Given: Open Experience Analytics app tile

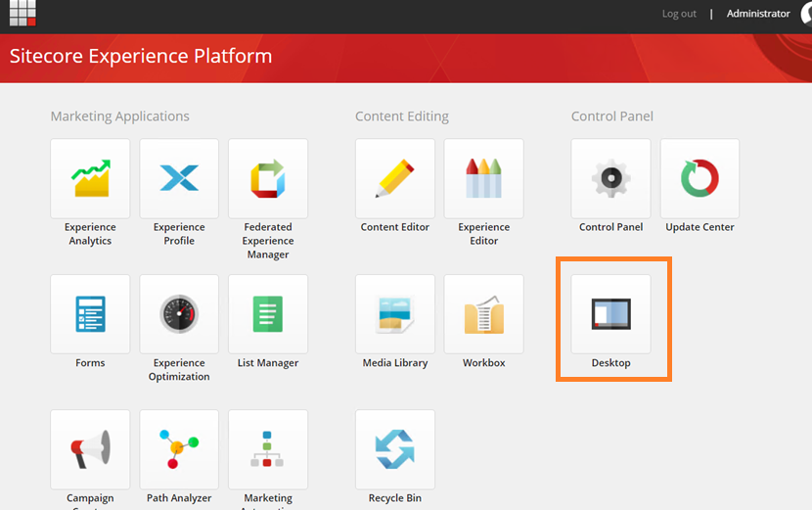Looking at the screenshot, I should click(90, 178).
